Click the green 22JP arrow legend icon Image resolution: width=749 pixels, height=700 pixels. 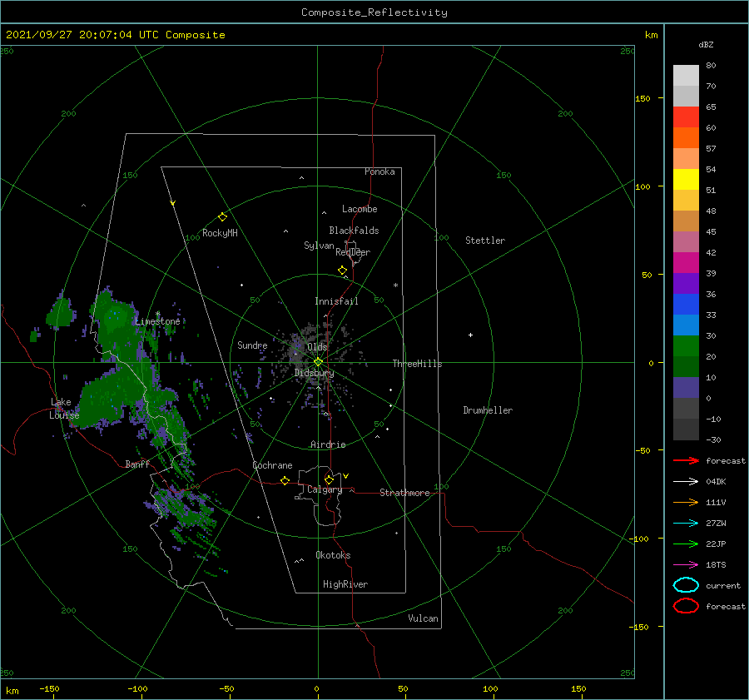click(686, 544)
